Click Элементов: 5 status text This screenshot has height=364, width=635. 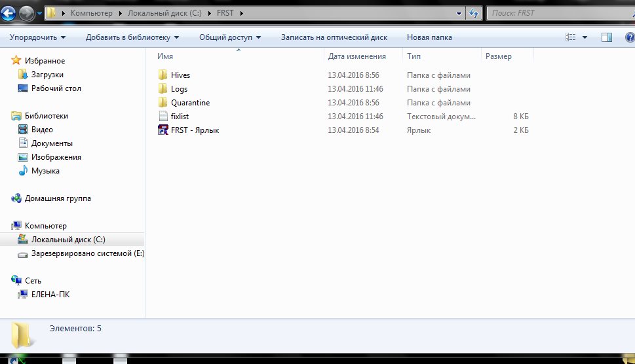point(75,329)
